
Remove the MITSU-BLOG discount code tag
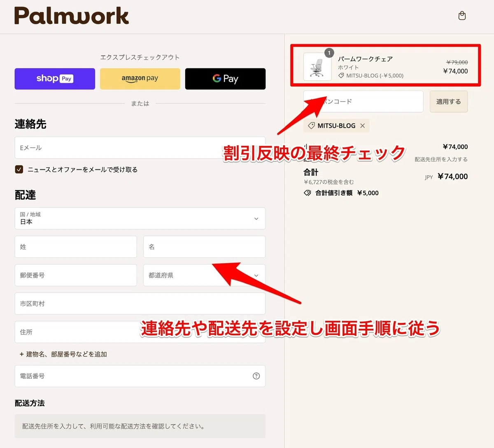pyautogui.click(x=362, y=126)
